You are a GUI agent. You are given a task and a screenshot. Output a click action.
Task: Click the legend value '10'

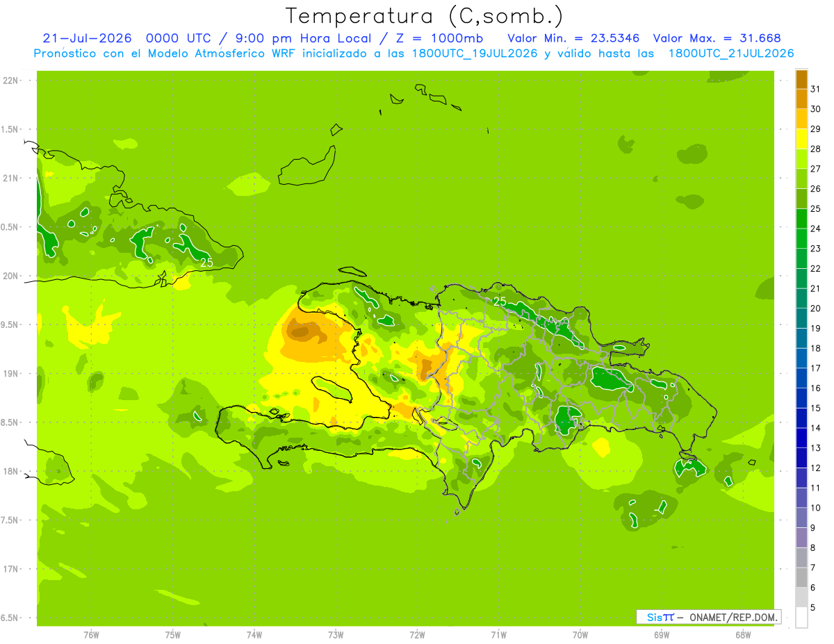coord(815,508)
